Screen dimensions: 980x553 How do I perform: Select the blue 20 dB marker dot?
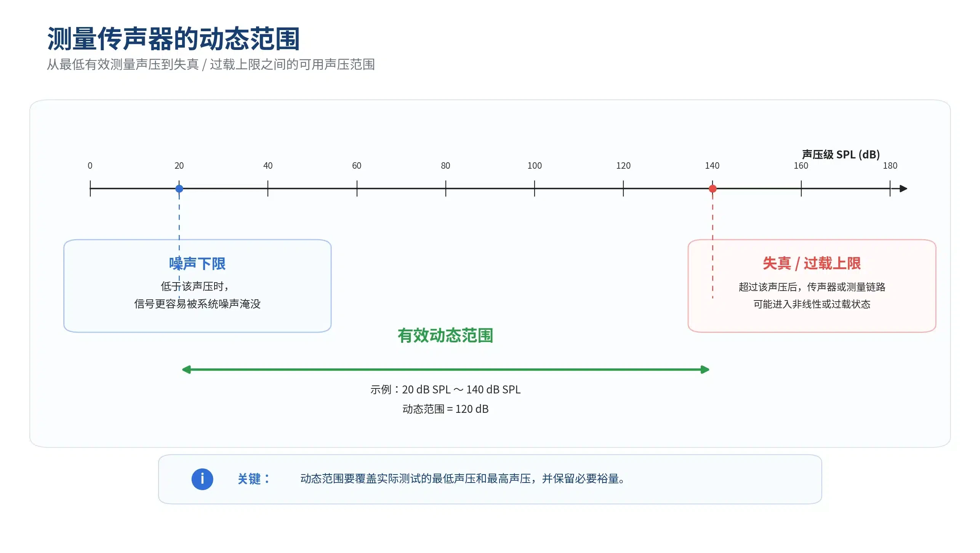tap(179, 189)
